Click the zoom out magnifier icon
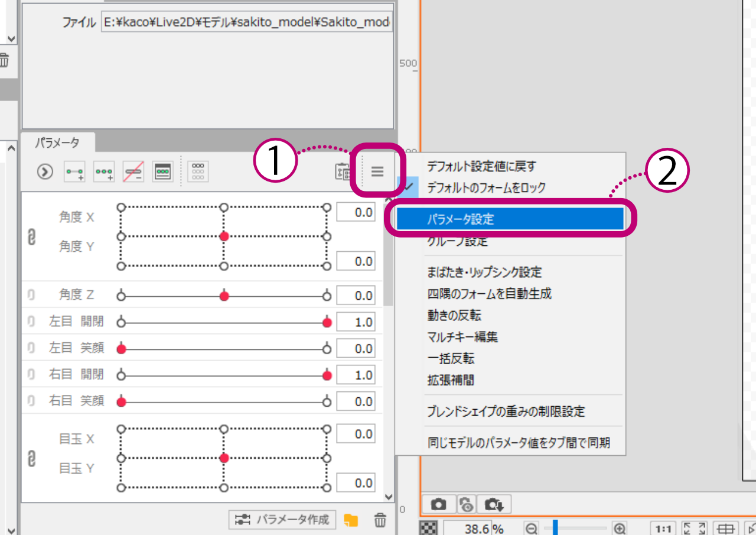 point(532,528)
